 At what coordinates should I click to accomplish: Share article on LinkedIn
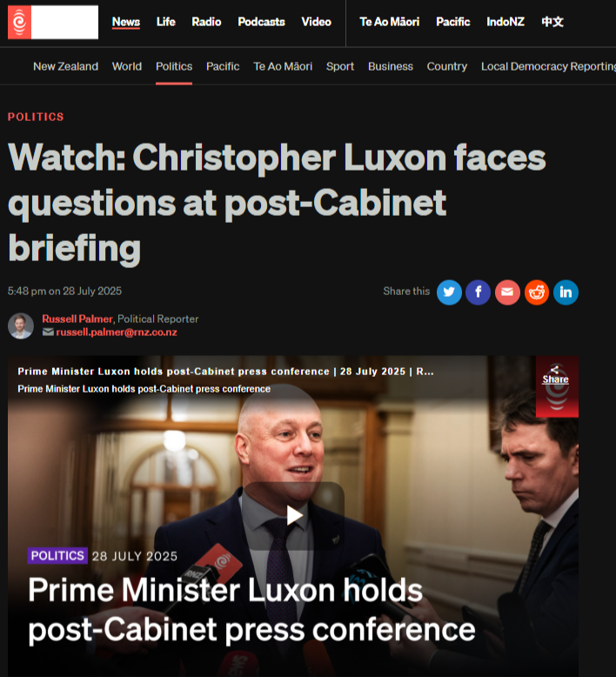click(x=566, y=292)
